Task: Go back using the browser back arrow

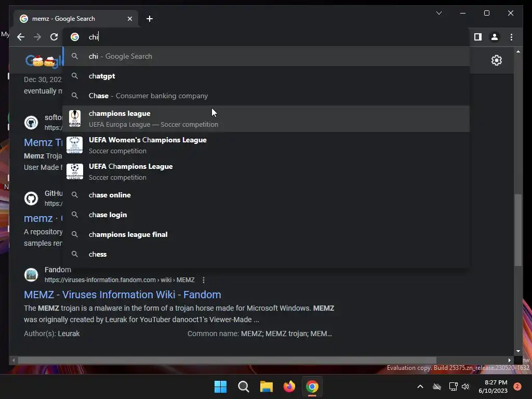Action: tap(21, 37)
